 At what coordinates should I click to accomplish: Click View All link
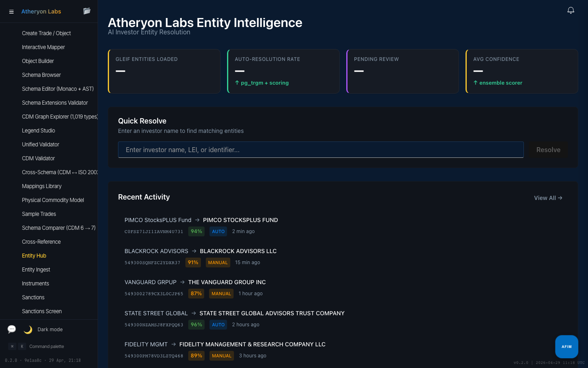[x=548, y=198]
